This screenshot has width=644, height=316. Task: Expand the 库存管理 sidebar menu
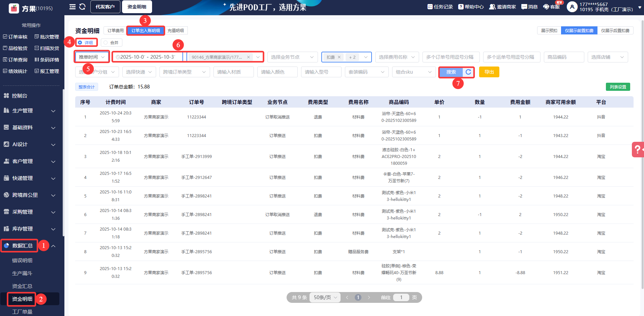[x=29, y=229]
